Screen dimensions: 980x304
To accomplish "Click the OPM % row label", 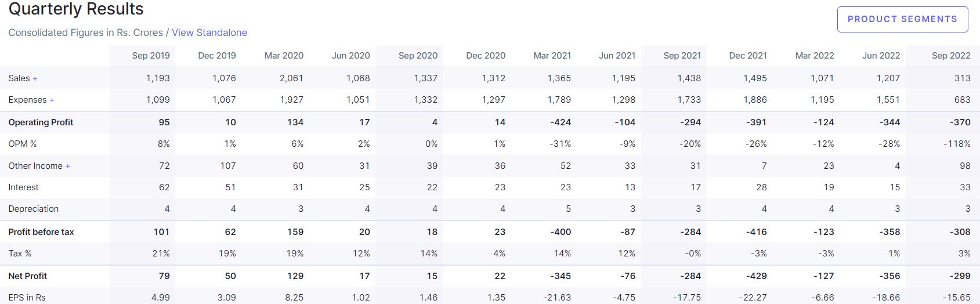I will click(x=23, y=144).
